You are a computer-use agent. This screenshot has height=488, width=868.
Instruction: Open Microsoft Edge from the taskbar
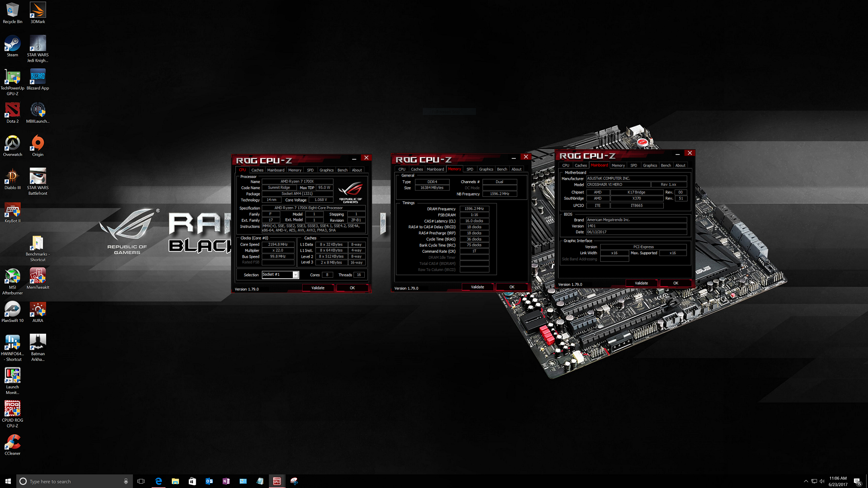point(159,481)
